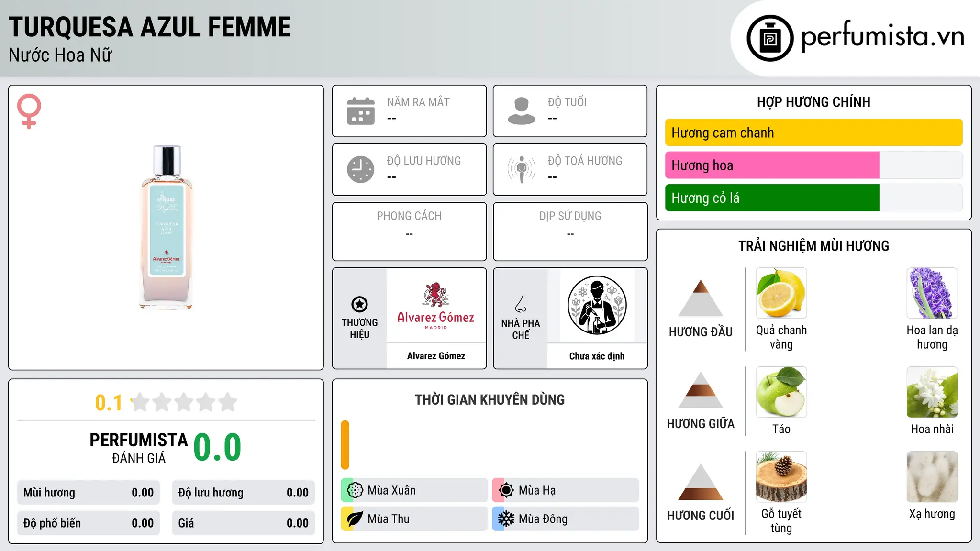Click the star badge icon above Thương hiệu
Image resolution: width=980 pixels, height=551 pixels.
pos(359,304)
